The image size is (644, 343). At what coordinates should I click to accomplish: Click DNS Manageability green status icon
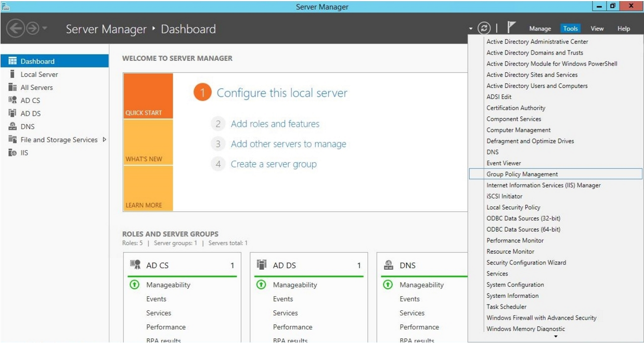point(387,285)
